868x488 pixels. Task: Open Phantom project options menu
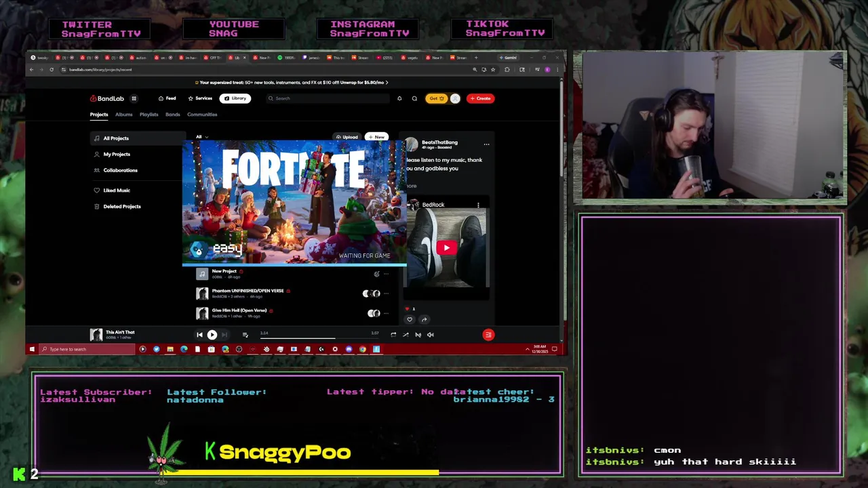pos(386,293)
